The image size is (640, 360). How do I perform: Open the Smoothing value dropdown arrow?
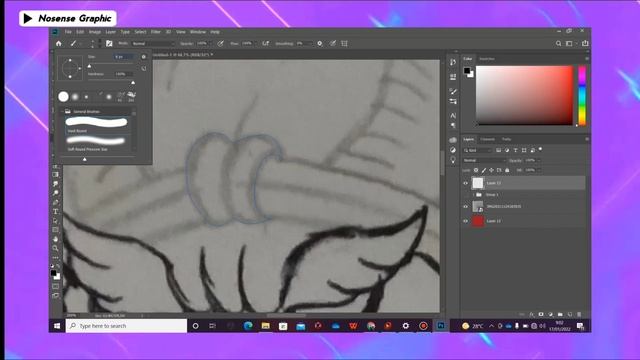click(312, 44)
